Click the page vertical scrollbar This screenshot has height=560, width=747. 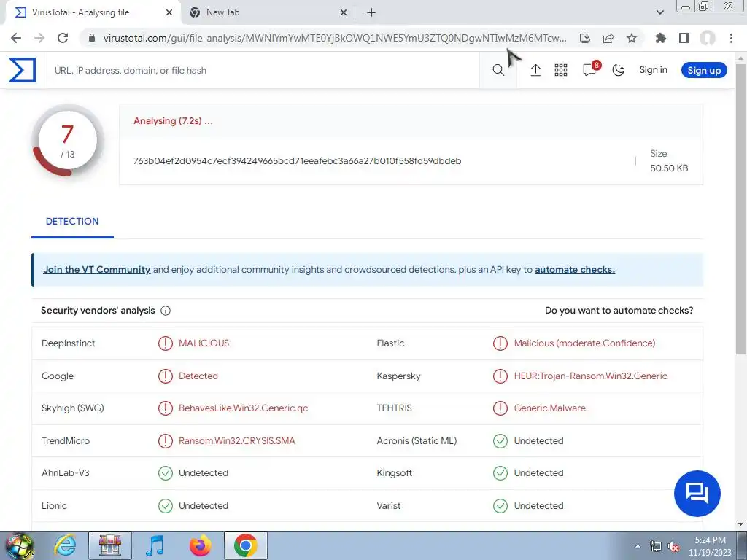740,209
